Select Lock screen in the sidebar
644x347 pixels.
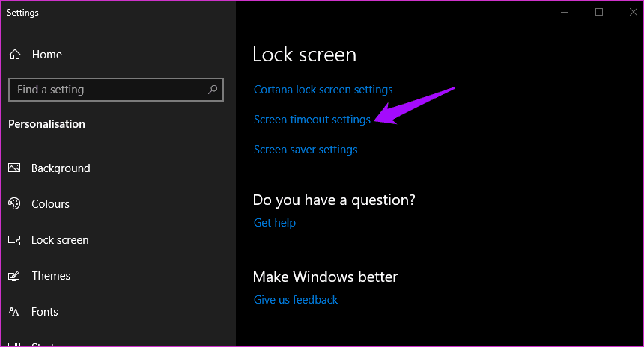[60, 240]
